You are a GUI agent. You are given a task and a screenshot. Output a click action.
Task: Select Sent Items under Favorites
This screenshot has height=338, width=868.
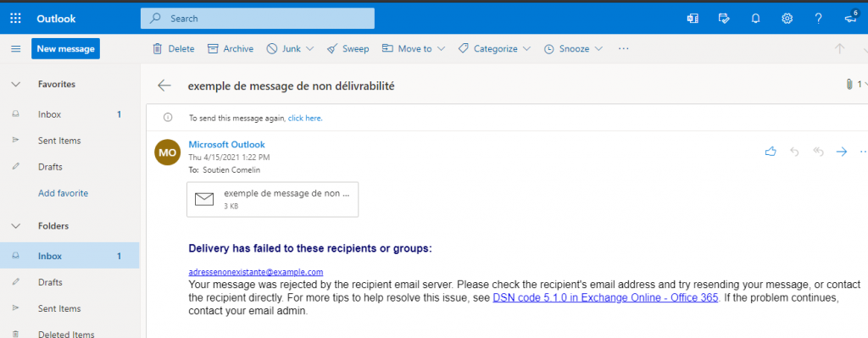point(59,141)
